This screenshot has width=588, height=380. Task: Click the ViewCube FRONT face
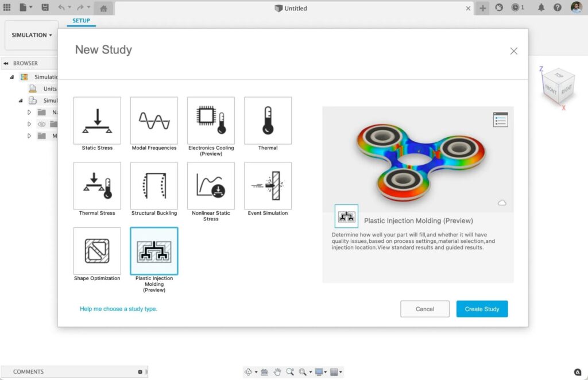tap(551, 89)
